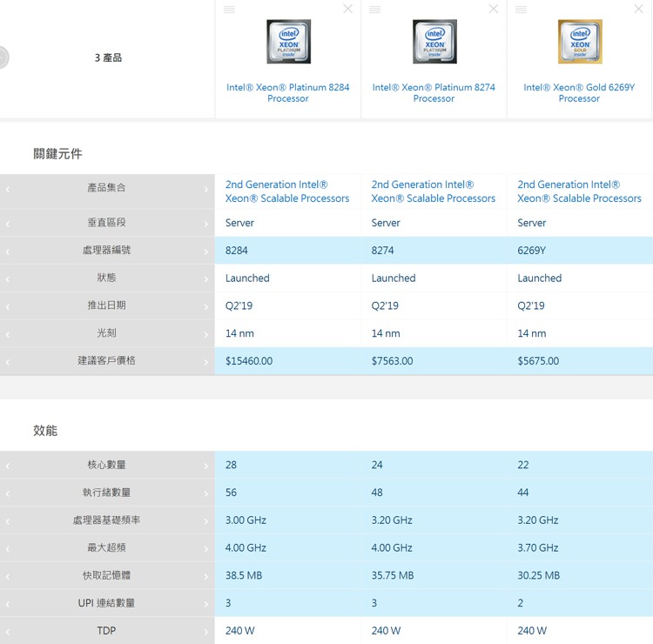Click the 38.5 MB cache value
The image size is (653, 644).
click(244, 575)
